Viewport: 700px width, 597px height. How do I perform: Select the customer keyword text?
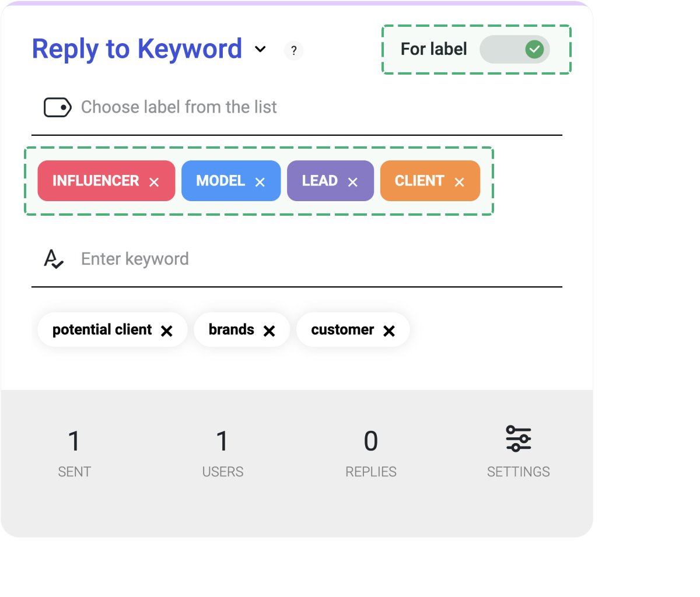342,330
